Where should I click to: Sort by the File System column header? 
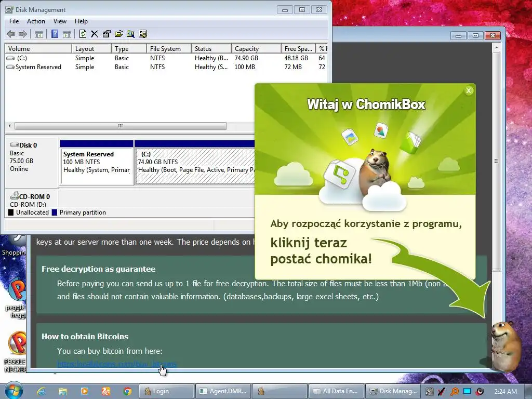[x=169, y=48]
